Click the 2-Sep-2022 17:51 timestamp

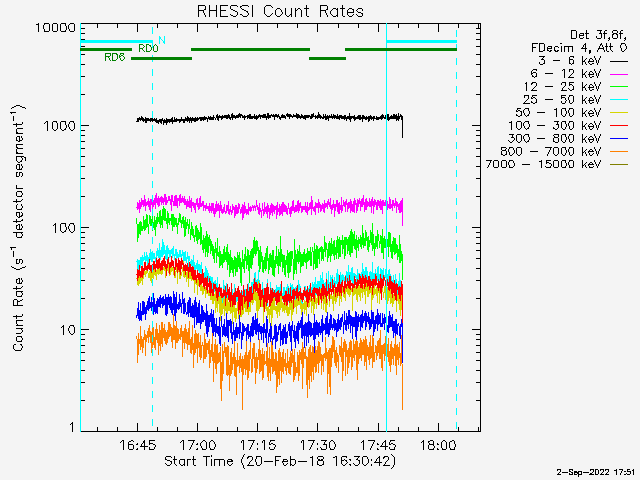596,472
